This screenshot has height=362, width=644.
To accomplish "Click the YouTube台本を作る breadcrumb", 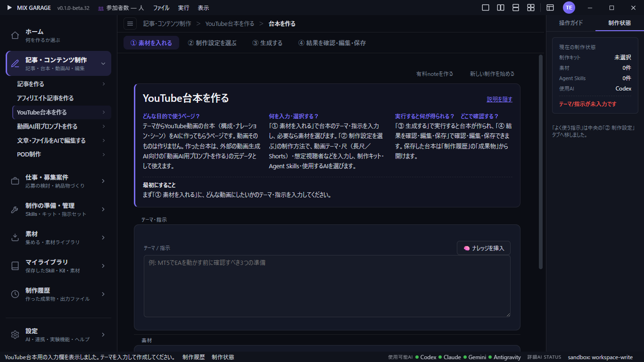I will (230, 24).
